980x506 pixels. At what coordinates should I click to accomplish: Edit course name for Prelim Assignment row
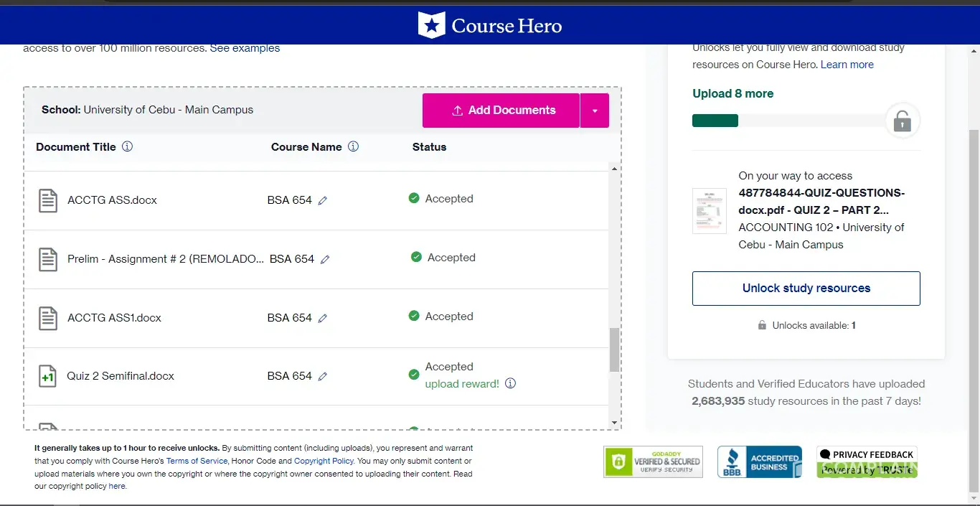[325, 260]
